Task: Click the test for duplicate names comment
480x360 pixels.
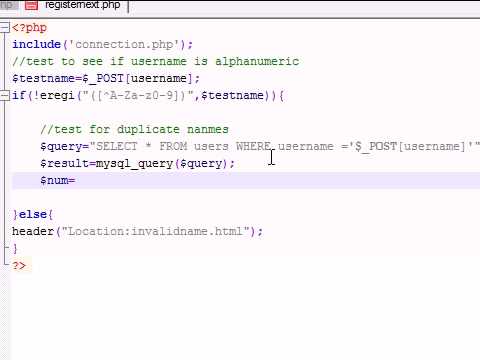Action: coord(134,129)
